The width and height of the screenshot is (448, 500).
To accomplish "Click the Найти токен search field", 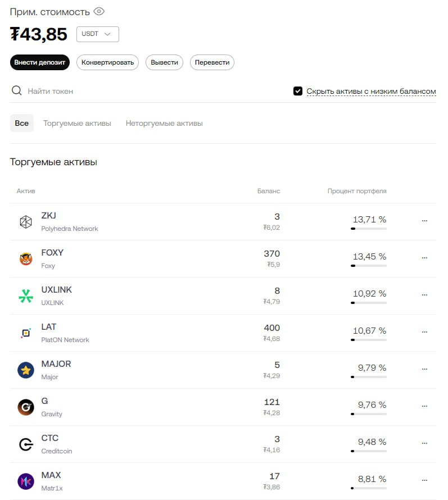I will tap(153, 91).
